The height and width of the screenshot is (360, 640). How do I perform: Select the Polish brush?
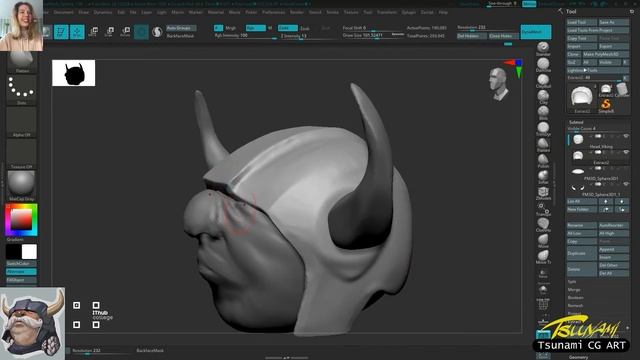tap(543, 161)
